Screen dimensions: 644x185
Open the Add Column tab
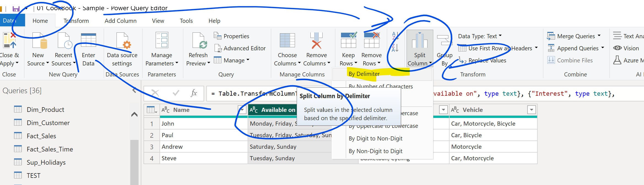click(120, 21)
